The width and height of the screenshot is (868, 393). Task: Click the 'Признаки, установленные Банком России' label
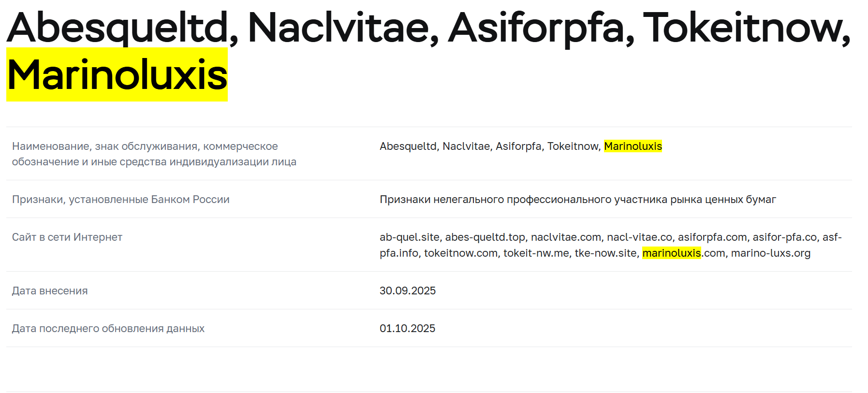(x=120, y=200)
